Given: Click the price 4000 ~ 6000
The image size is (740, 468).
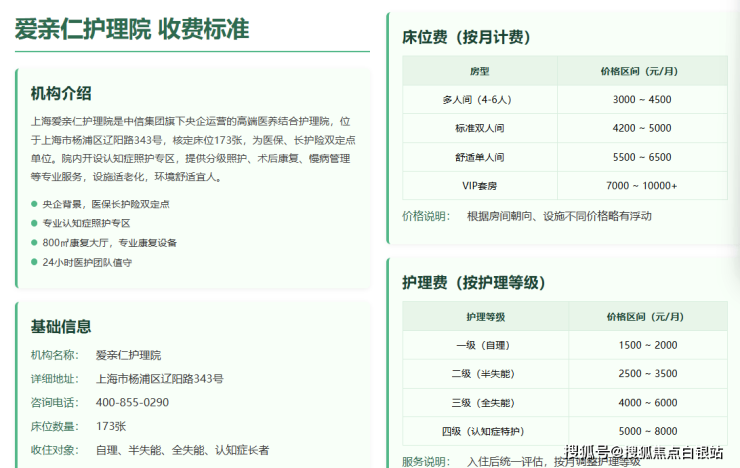Looking at the screenshot, I should pos(648,403).
